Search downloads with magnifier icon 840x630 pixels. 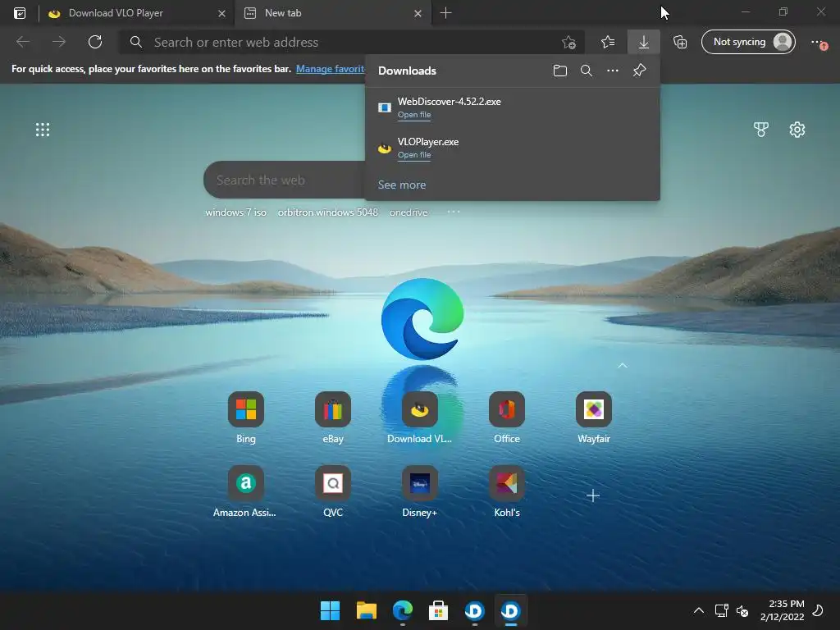[586, 71]
